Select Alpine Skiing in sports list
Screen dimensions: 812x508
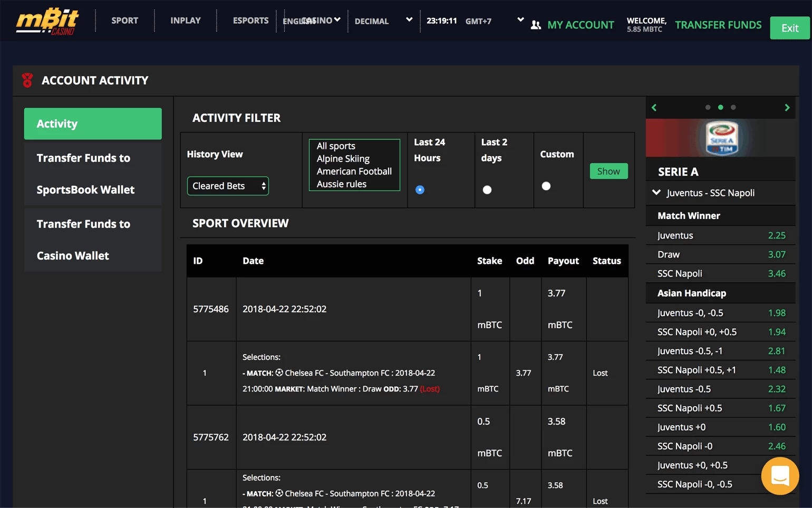(x=343, y=158)
